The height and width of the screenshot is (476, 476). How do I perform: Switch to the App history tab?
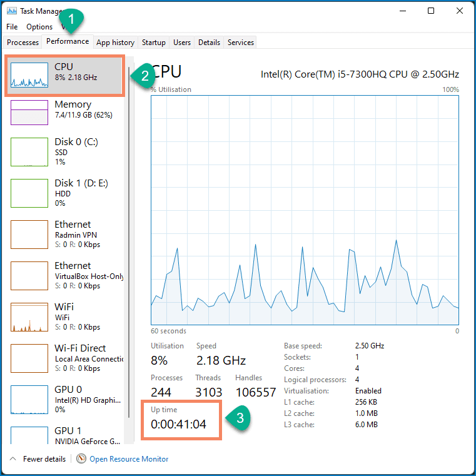pos(115,43)
